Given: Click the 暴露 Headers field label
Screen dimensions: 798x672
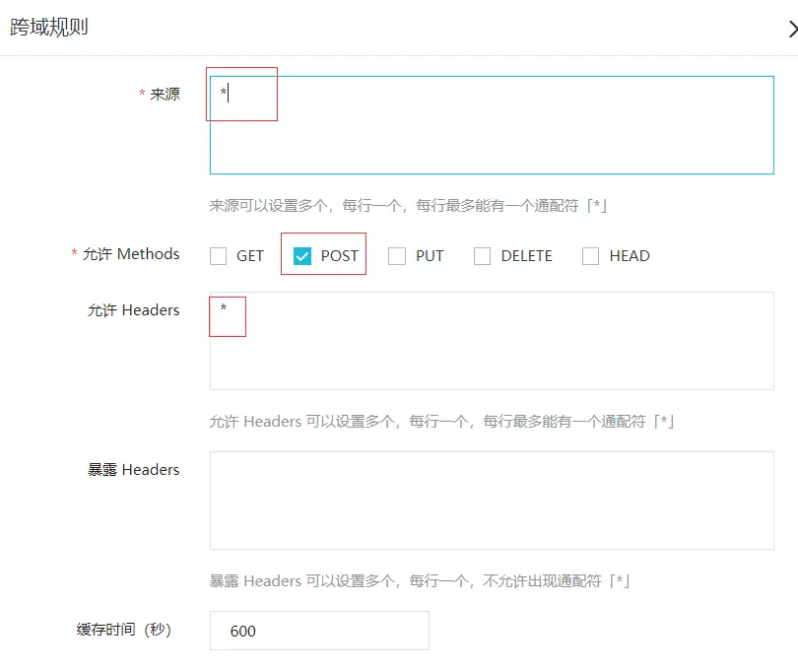Looking at the screenshot, I should (132, 470).
